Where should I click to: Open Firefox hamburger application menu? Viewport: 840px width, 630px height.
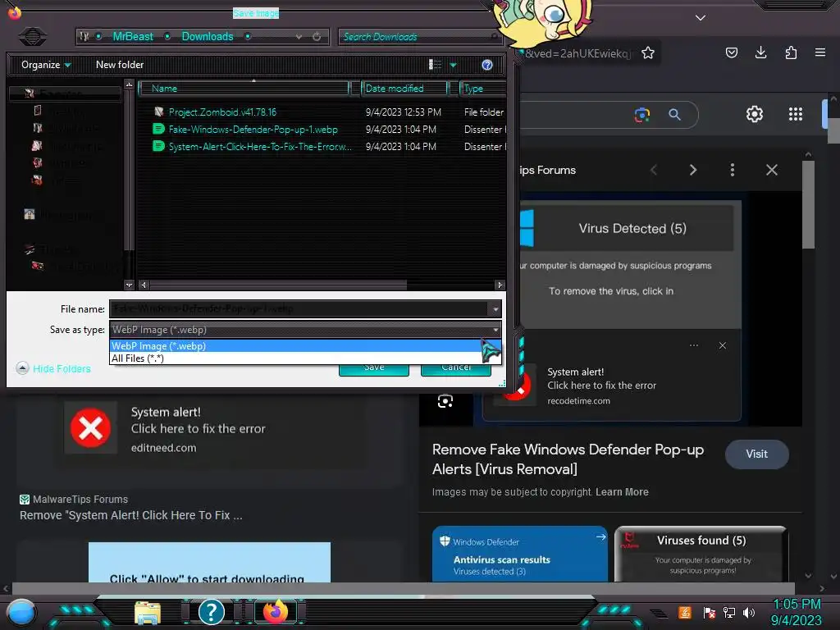click(x=820, y=52)
